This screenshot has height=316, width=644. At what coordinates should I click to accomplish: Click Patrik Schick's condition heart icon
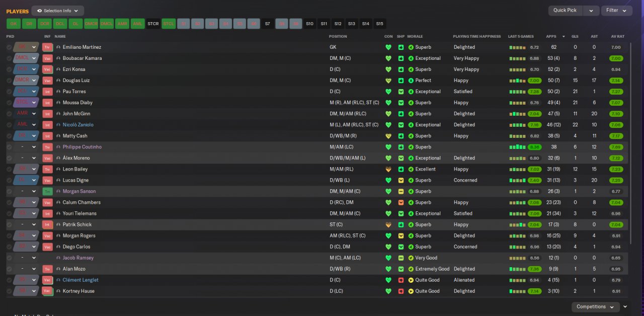[x=388, y=224]
